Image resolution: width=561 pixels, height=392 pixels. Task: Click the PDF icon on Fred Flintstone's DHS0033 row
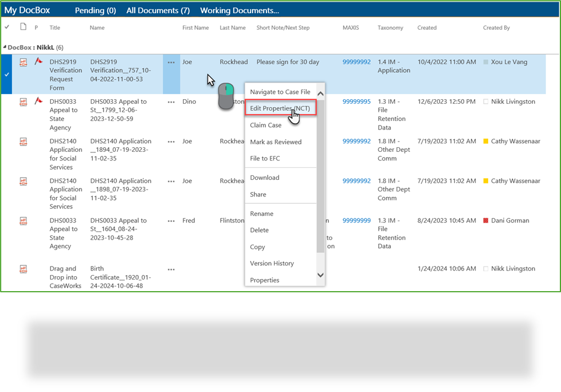(x=23, y=221)
